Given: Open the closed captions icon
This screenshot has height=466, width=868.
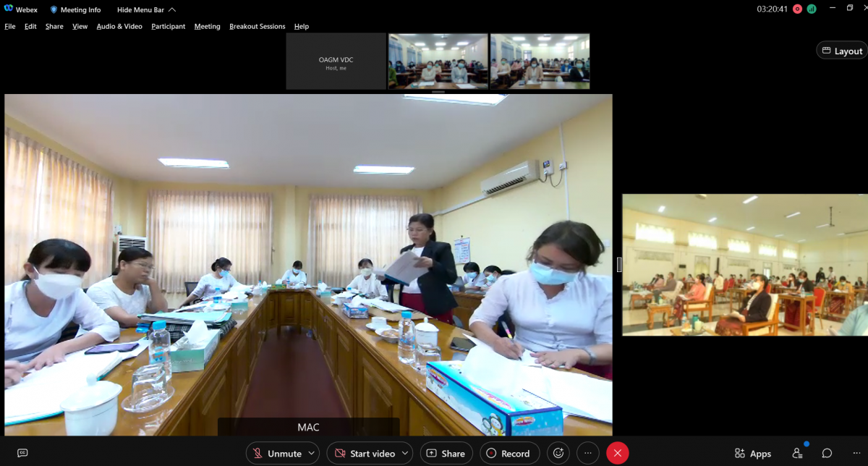Looking at the screenshot, I should (22, 453).
